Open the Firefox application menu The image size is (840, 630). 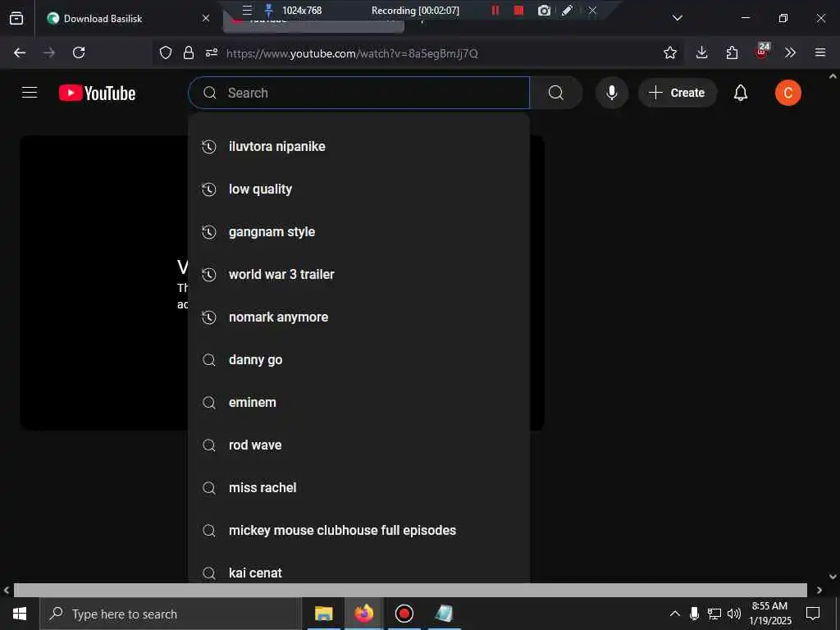click(819, 52)
